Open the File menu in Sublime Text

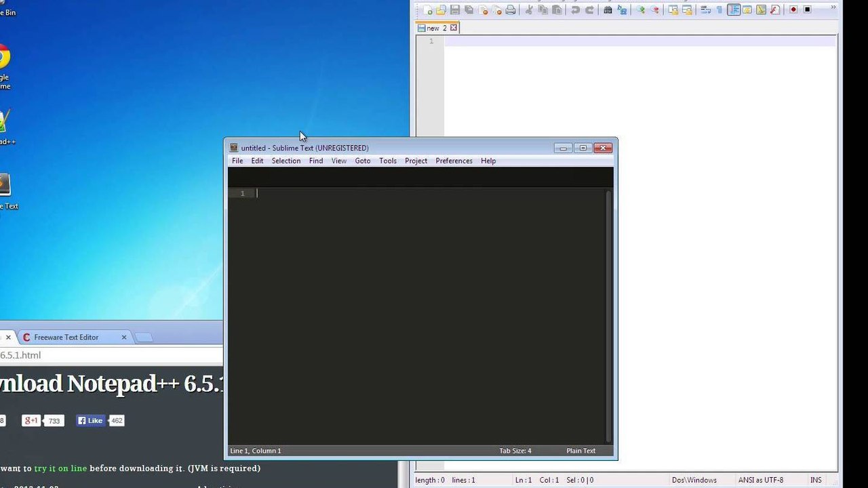click(237, 161)
